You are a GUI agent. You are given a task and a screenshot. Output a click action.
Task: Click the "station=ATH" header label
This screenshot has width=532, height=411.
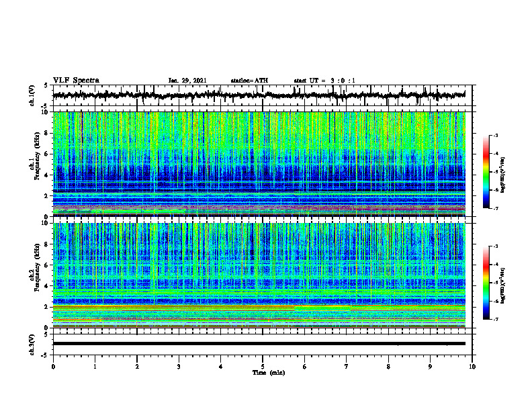click(x=249, y=81)
